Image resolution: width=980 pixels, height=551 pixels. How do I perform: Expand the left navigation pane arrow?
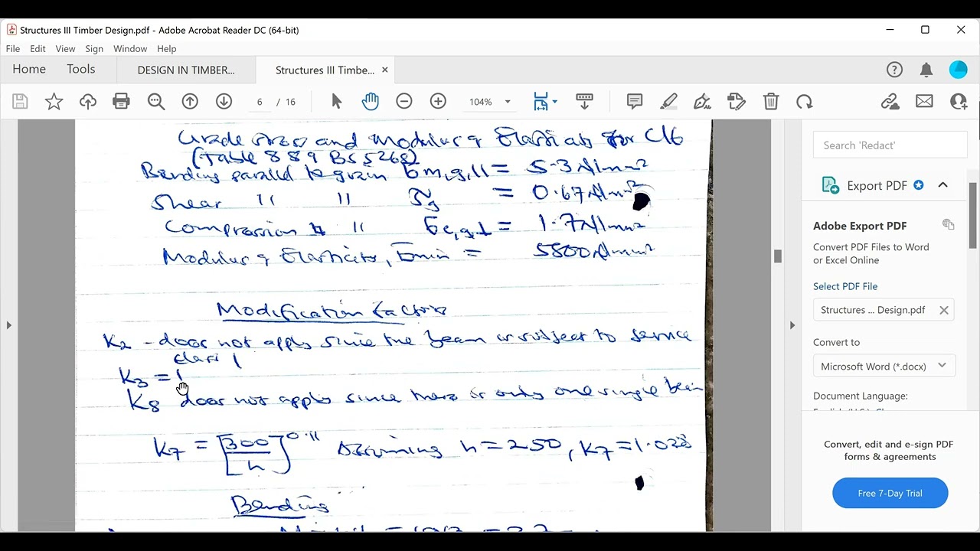[x=8, y=325]
